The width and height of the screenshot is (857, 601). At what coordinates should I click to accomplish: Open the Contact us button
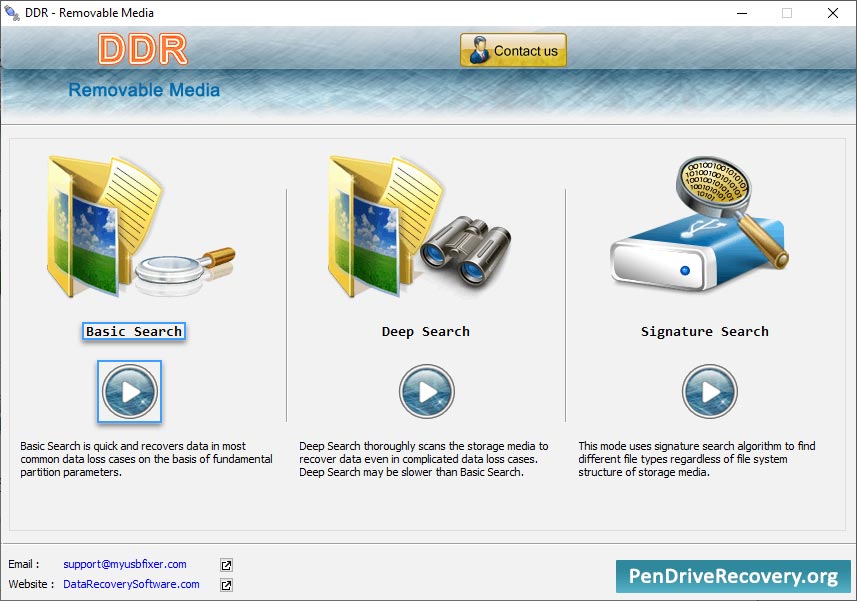[513, 50]
